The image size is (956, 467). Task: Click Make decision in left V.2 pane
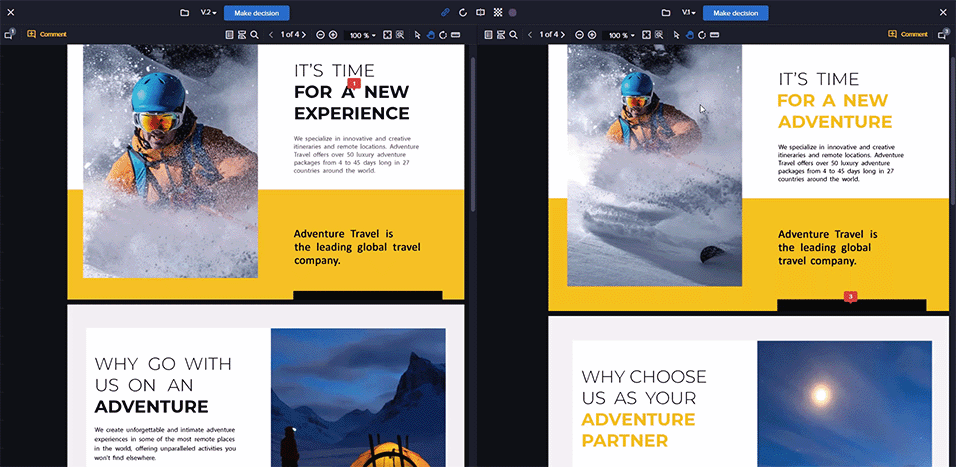(x=257, y=13)
